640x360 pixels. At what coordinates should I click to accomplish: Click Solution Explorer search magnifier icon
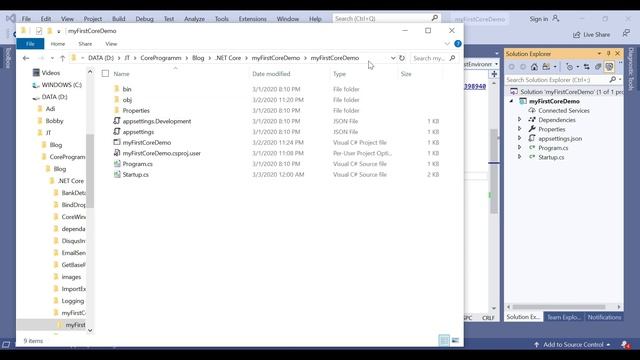click(x=613, y=80)
